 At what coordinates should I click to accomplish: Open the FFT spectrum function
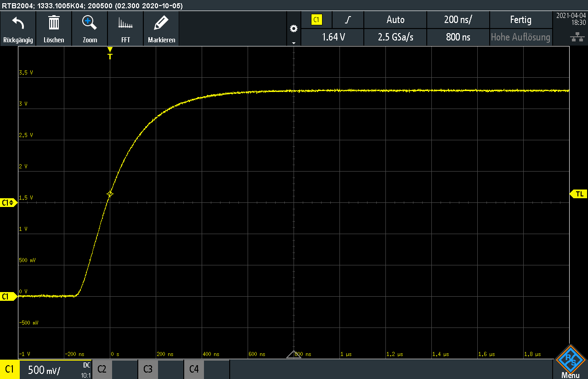coord(125,23)
